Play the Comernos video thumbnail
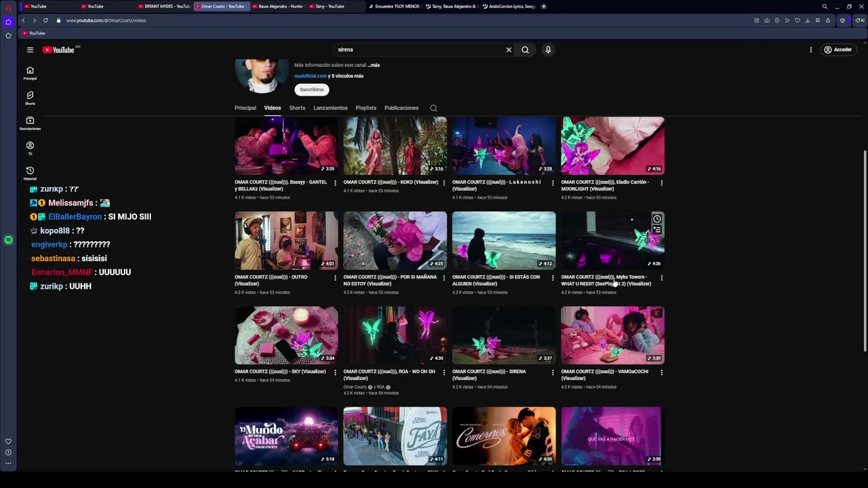Image resolution: width=868 pixels, height=488 pixels. tap(504, 436)
